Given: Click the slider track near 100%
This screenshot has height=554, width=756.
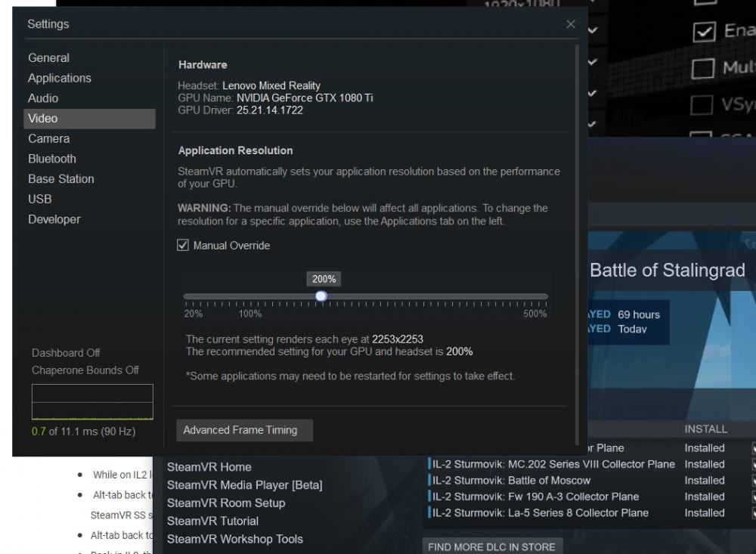Looking at the screenshot, I should [249, 296].
